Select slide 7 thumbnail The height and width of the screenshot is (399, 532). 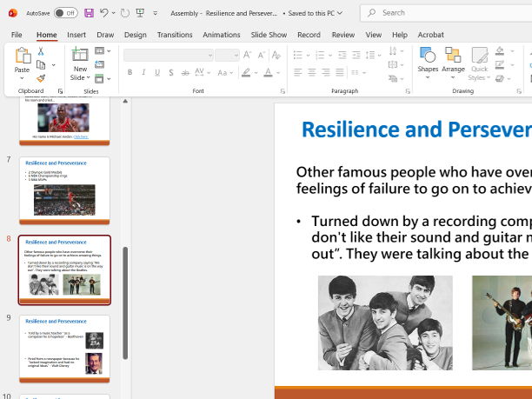click(64, 190)
